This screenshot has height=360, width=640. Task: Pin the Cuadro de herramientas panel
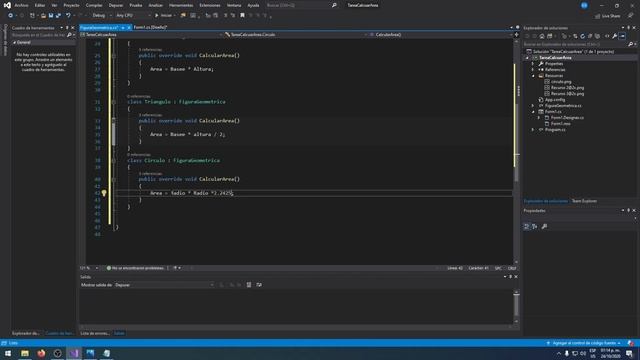coord(67,28)
